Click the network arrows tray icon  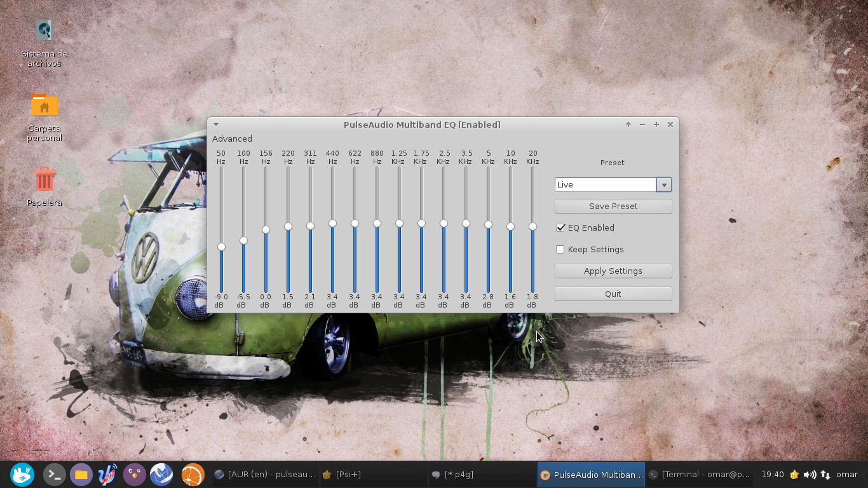pos(825,475)
